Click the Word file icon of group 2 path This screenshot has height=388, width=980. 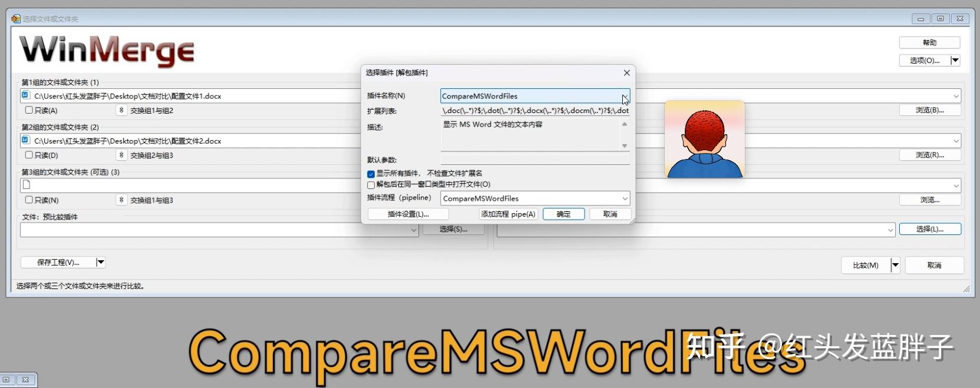26,140
